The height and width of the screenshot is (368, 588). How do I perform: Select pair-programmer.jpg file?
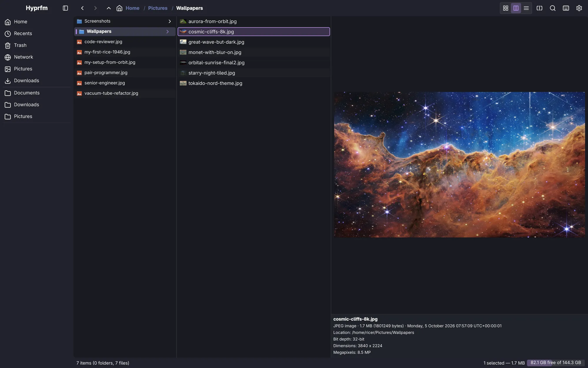(x=125, y=73)
